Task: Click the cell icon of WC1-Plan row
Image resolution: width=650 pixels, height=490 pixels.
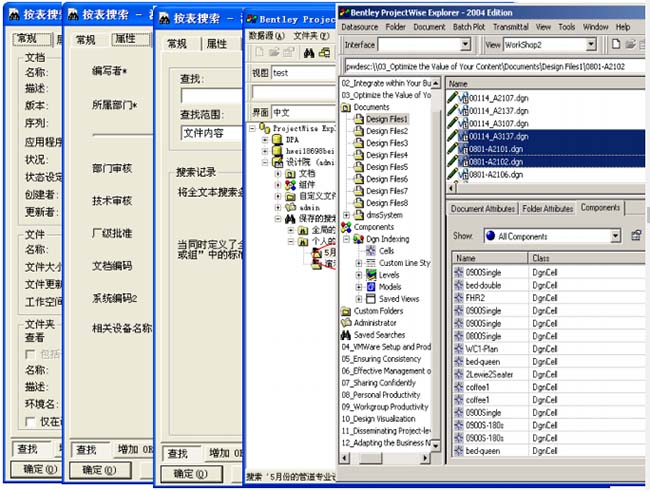Action: pyautogui.click(x=458, y=349)
